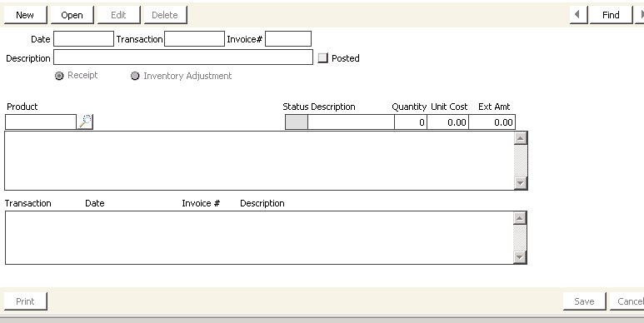Select the Receipt radio option

[59, 76]
